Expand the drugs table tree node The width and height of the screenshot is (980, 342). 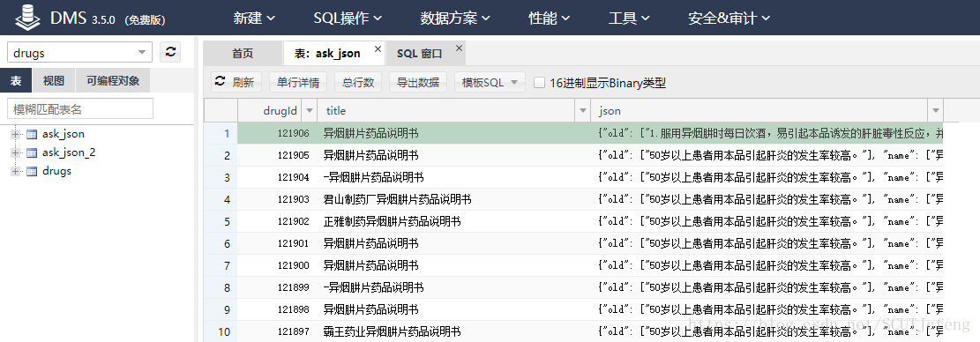tap(16, 171)
